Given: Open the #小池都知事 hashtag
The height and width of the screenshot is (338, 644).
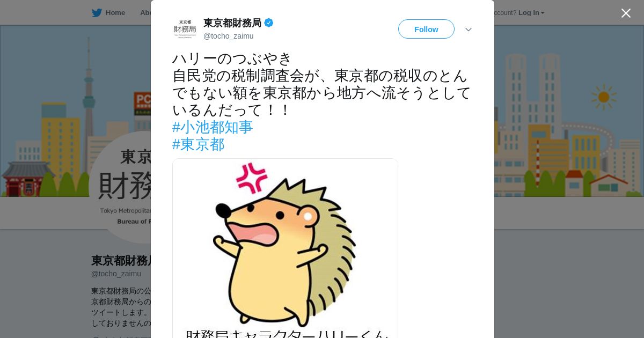Looking at the screenshot, I should click(213, 127).
